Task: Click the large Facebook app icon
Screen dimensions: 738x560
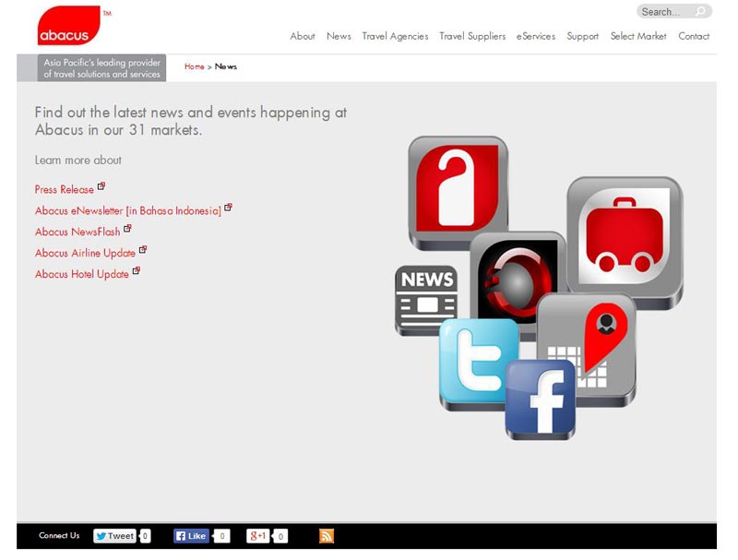Action: coord(541,399)
